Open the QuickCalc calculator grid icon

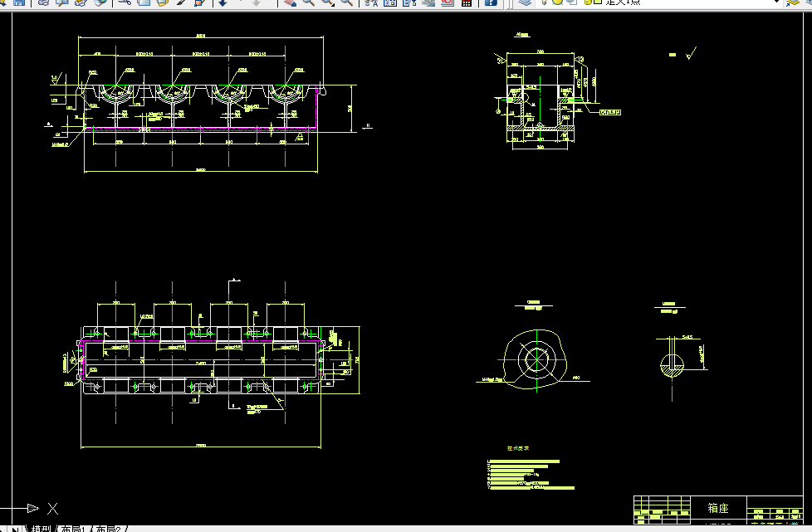coord(466,2)
